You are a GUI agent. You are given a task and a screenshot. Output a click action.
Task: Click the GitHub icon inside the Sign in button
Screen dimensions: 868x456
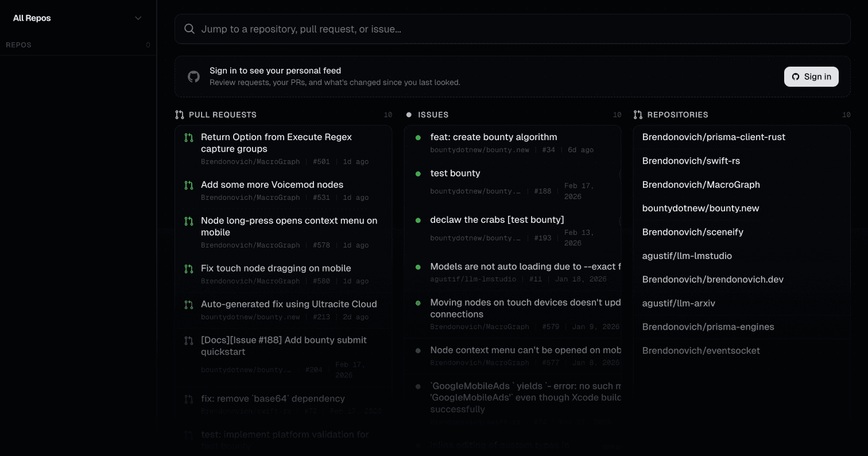point(796,76)
